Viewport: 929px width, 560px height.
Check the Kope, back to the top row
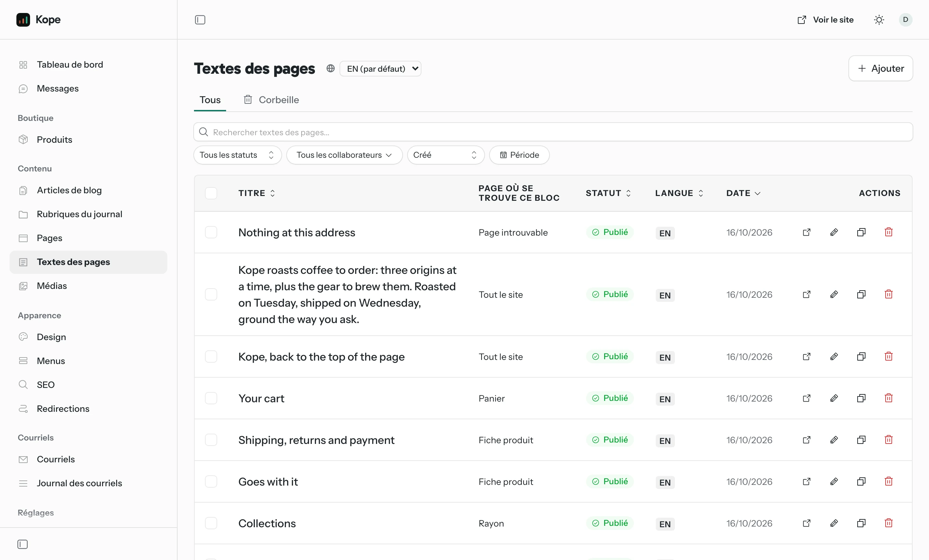click(211, 356)
